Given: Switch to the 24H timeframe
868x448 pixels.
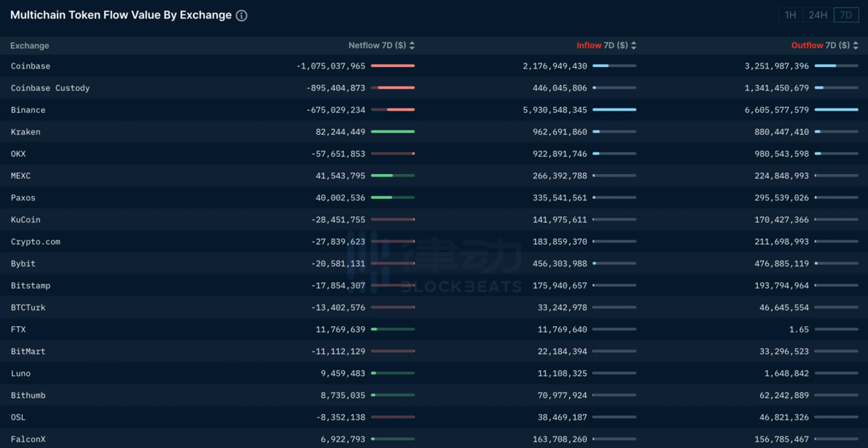Looking at the screenshot, I should pos(818,15).
